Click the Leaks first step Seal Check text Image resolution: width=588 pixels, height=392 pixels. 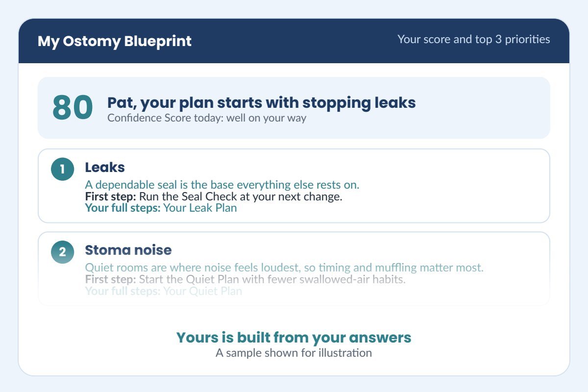pyautogui.click(x=241, y=197)
